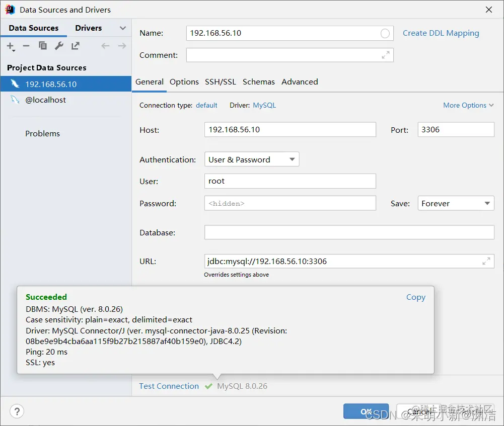This screenshot has width=504, height=426.
Task: Click into the User field
Action: (x=290, y=181)
